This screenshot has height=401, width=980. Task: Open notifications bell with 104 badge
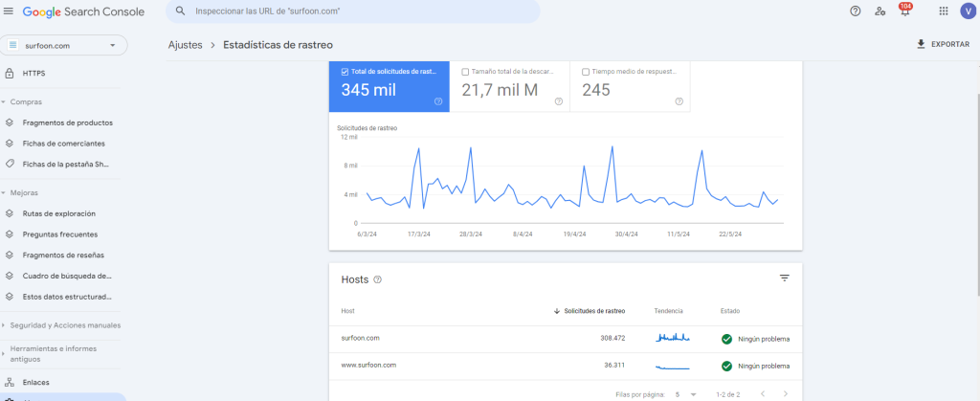tap(904, 11)
